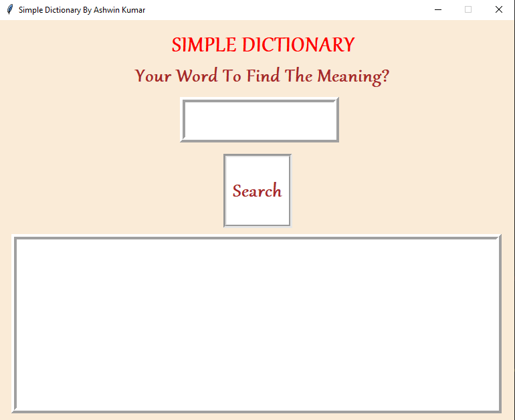Click the 'Your Word To Find The Meaning?' label
Screen dimensions: 515x420
click(262, 76)
